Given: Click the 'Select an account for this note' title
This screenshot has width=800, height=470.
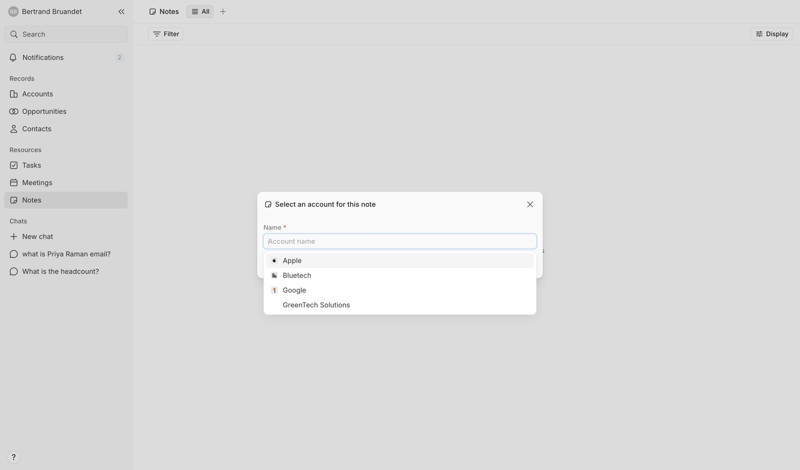Looking at the screenshot, I should 326,205.
